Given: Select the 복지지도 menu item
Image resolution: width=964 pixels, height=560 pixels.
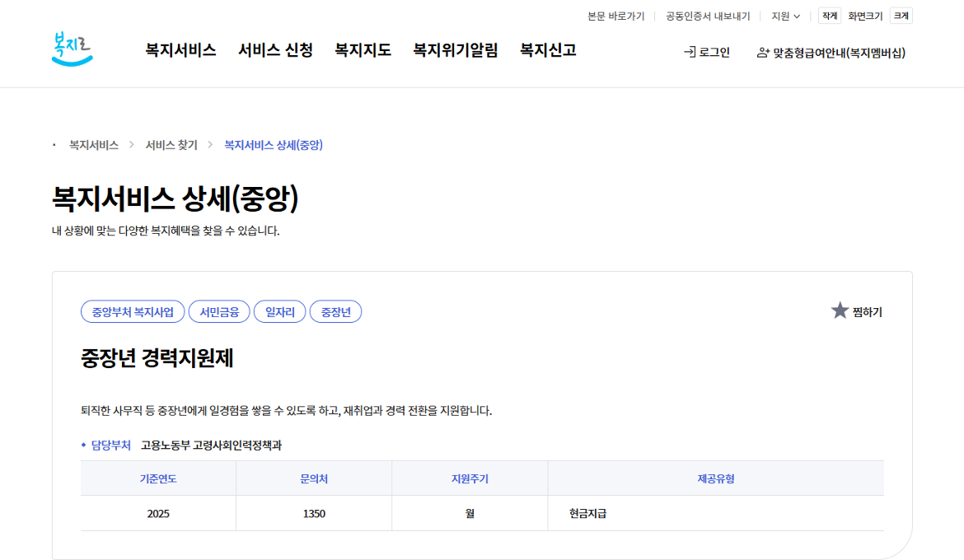Looking at the screenshot, I should [x=360, y=50].
